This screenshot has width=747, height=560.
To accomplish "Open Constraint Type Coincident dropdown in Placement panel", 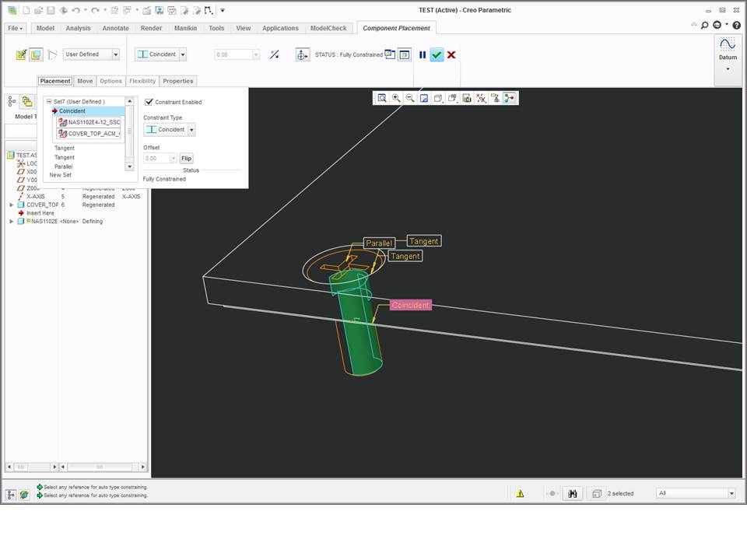I will pyautogui.click(x=191, y=130).
